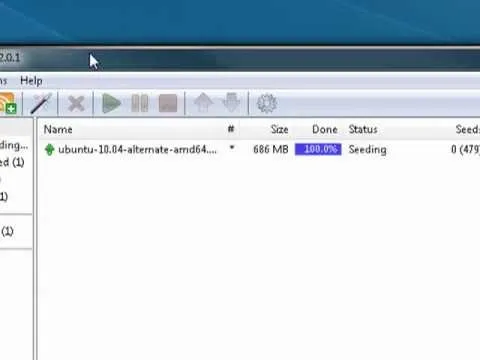Select the ubuntu-10.04-alternate-amd64 torrent name

137,149
